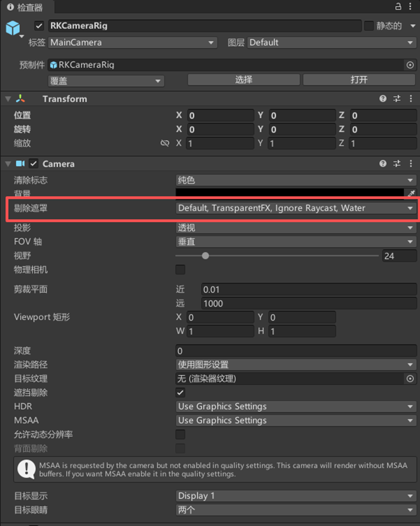Click the Viewport 矩形 H field
Screen dimensions: 420x526
(302, 331)
